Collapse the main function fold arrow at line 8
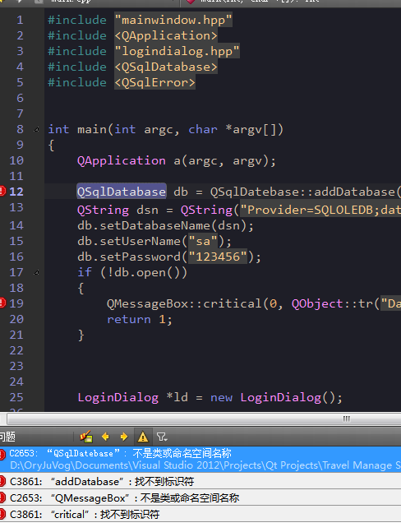Screen dimensions: 401x532 tap(36, 129)
